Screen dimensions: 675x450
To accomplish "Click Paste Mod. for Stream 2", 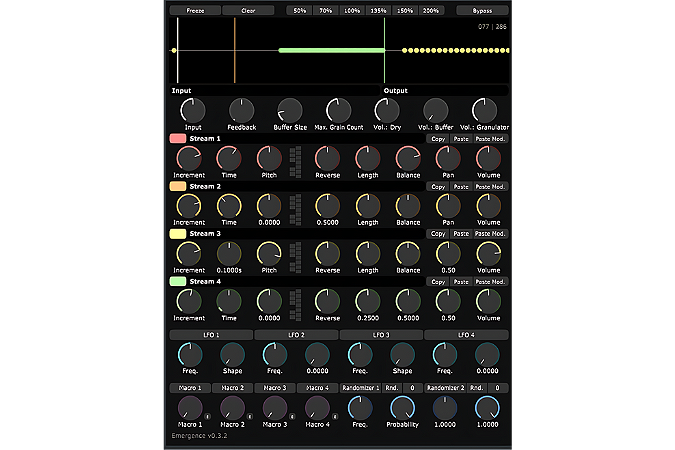I will click(x=490, y=186).
